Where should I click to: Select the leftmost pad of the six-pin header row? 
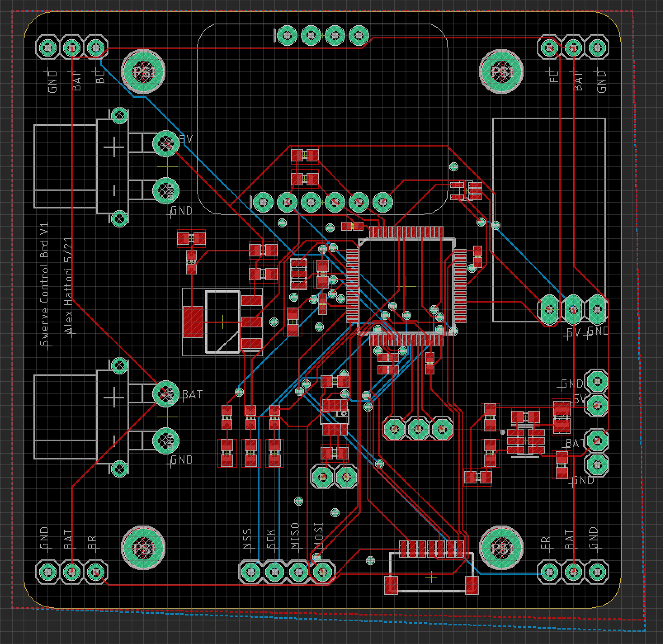click(x=263, y=202)
